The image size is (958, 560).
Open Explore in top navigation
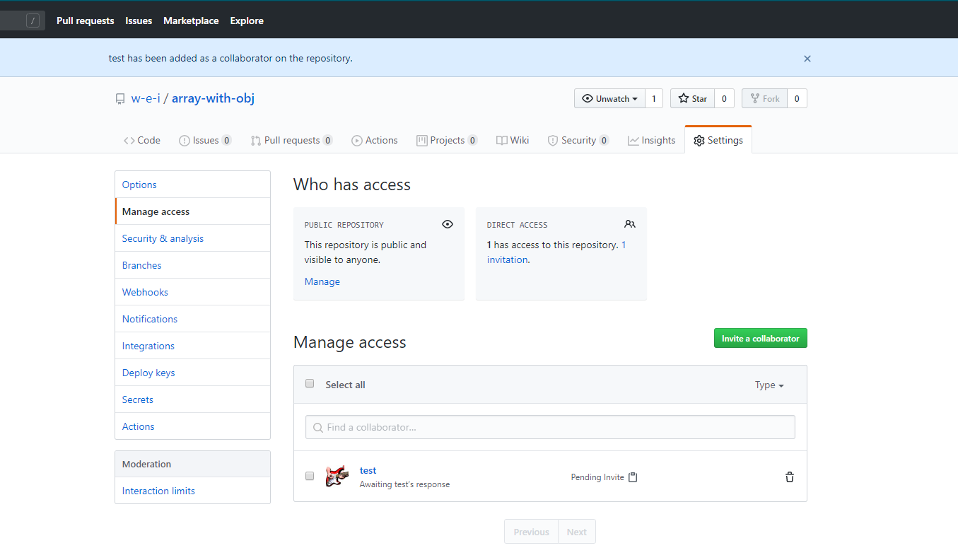click(247, 21)
